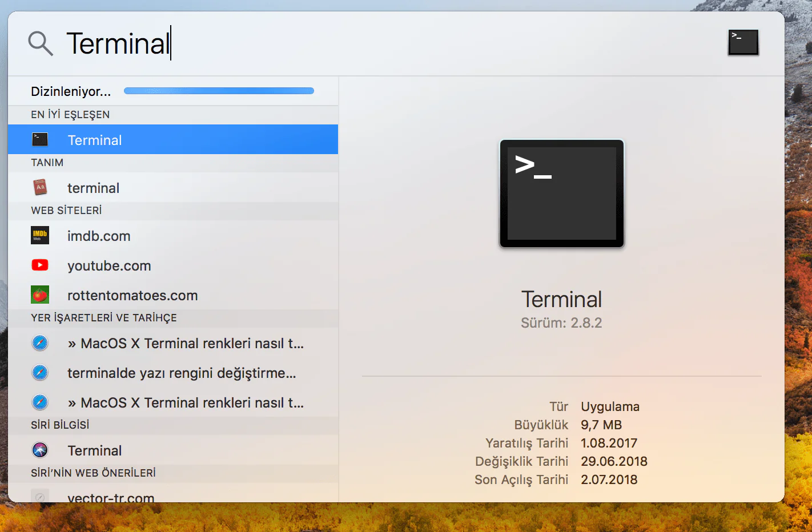Open rottentomatoes.com result
The height and width of the screenshot is (532, 812).
[x=132, y=295]
